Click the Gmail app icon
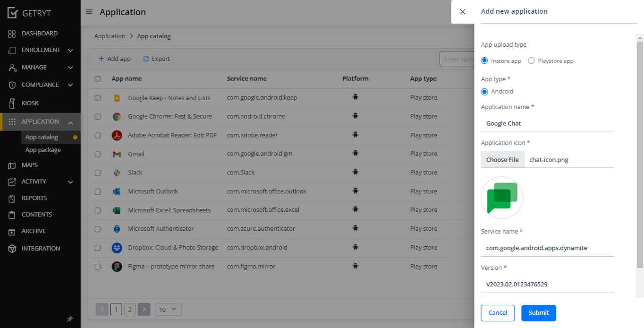This screenshot has height=328, width=644. 117,154
